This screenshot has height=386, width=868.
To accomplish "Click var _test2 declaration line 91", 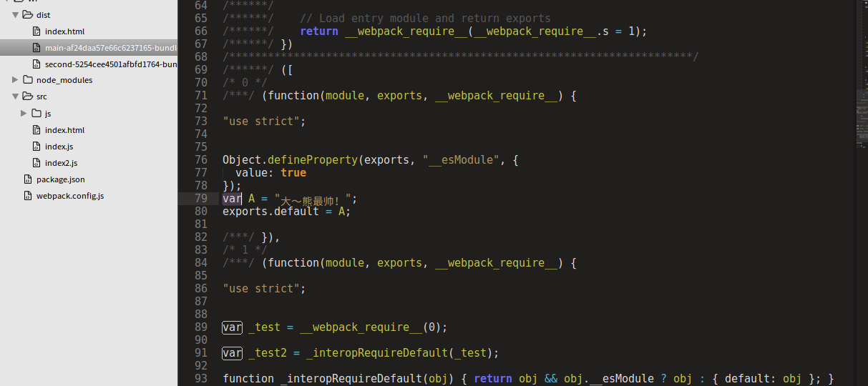I will click(x=361, y=353).
